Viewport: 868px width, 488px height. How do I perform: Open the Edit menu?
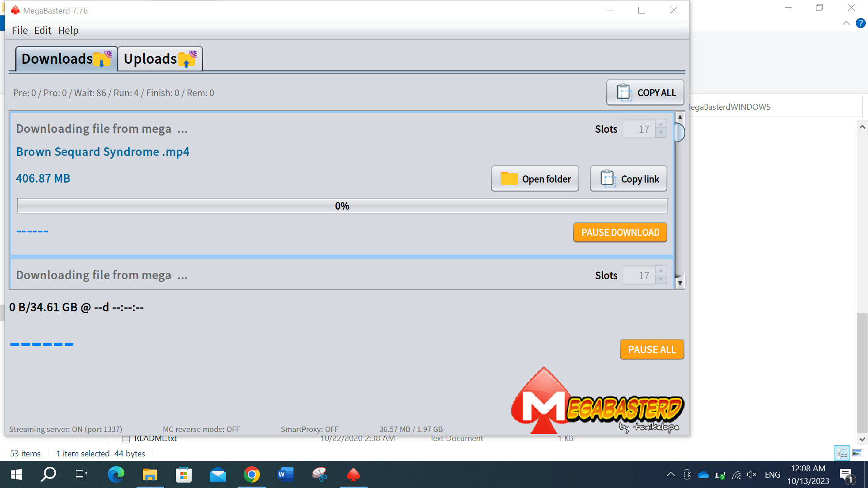[42, 30]
